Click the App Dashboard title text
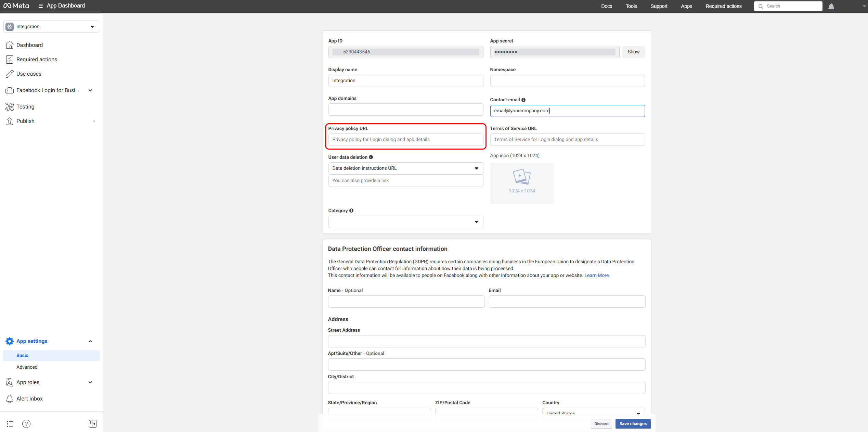Image resolution: width=868 pixels, height=432 pixels. 66,6
